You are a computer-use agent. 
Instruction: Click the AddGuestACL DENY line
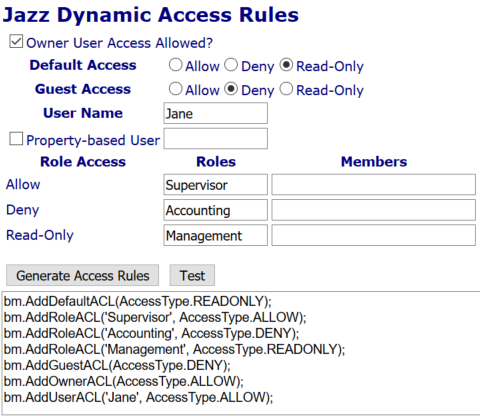tap(117, 365)
